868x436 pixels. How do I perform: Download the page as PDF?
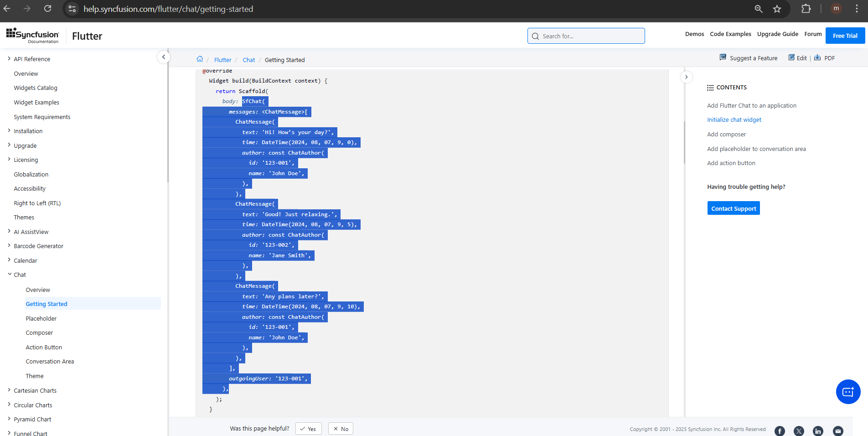[825, 58]
